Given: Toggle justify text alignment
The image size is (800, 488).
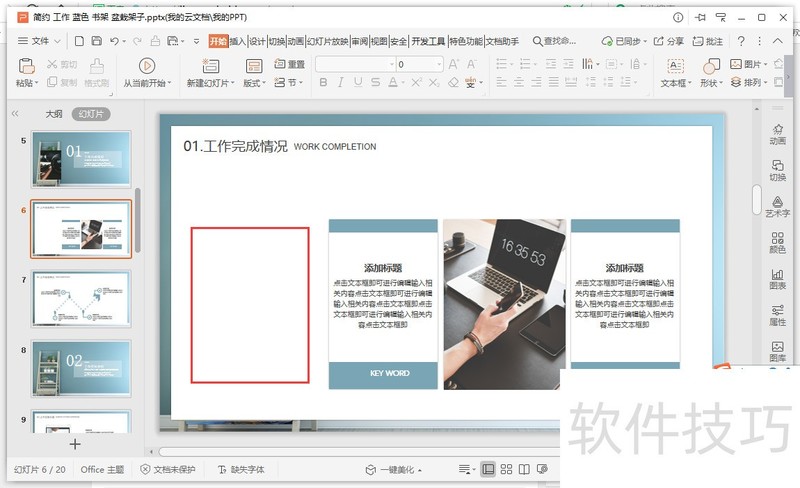Looking at the screenshot, I should pos(553,82).
